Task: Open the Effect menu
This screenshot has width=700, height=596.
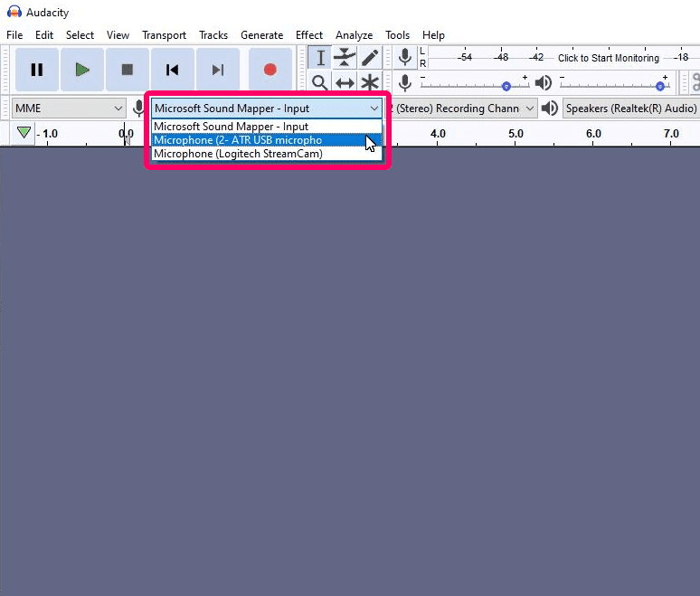Action: click(309, 35)
